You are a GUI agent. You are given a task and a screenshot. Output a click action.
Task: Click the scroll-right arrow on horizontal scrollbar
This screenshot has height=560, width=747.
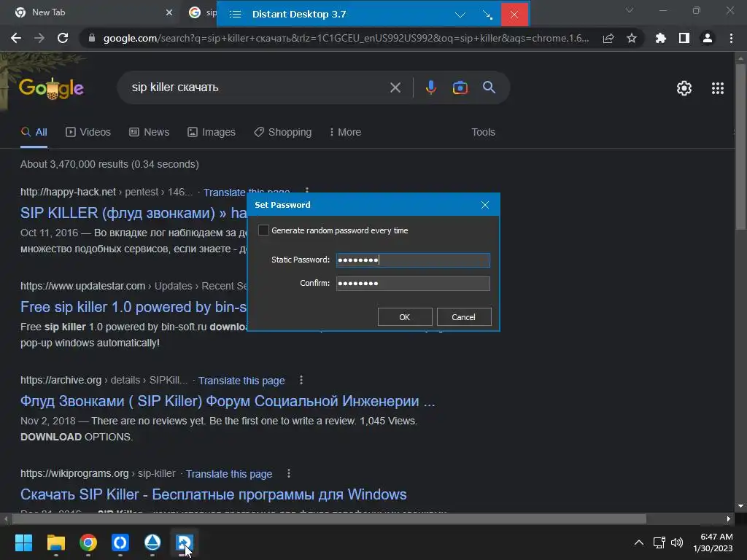(729, 518)
